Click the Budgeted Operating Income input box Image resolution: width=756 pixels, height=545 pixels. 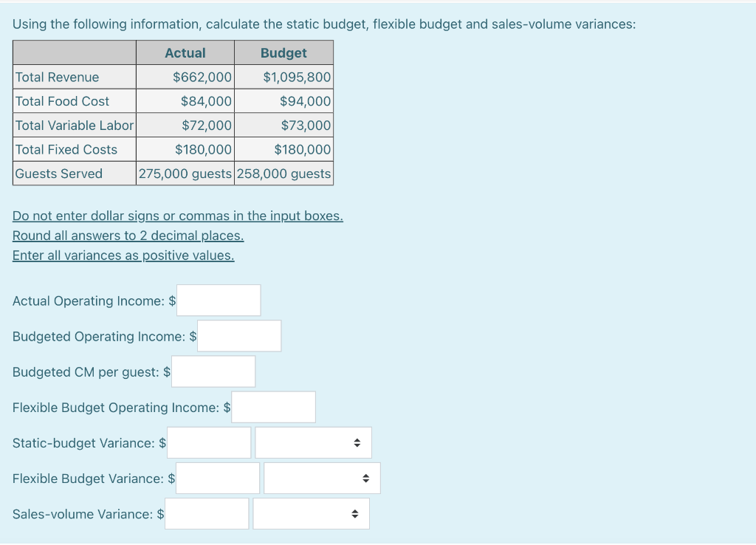[x=239, y=335]
